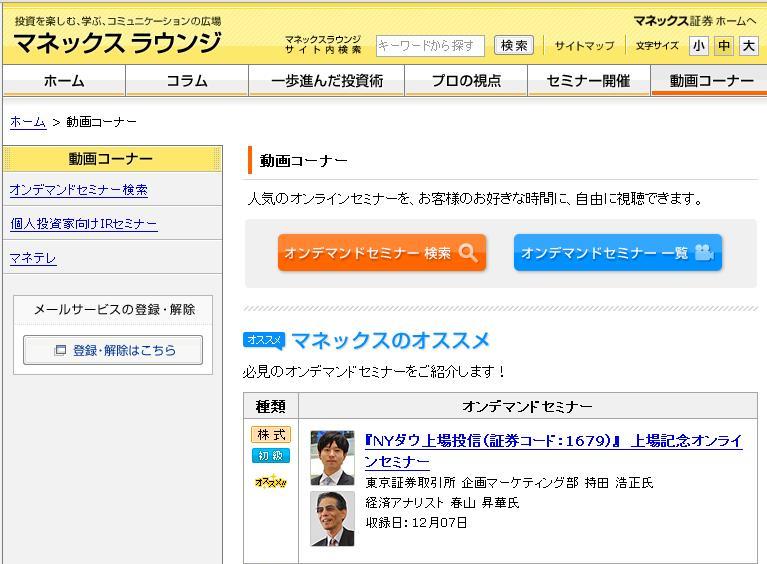This screenshot has height=564, width=767.
Task: Open the サイトマップ link
Action: click(x=584, y=46)
